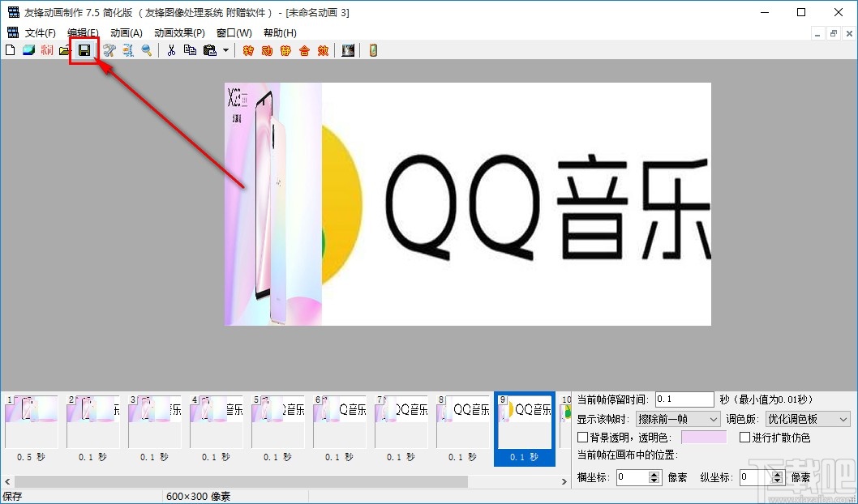858x504 pixels.
Task: Open the 显示该帧时 disposal dropdown
Action: [677, 419]
